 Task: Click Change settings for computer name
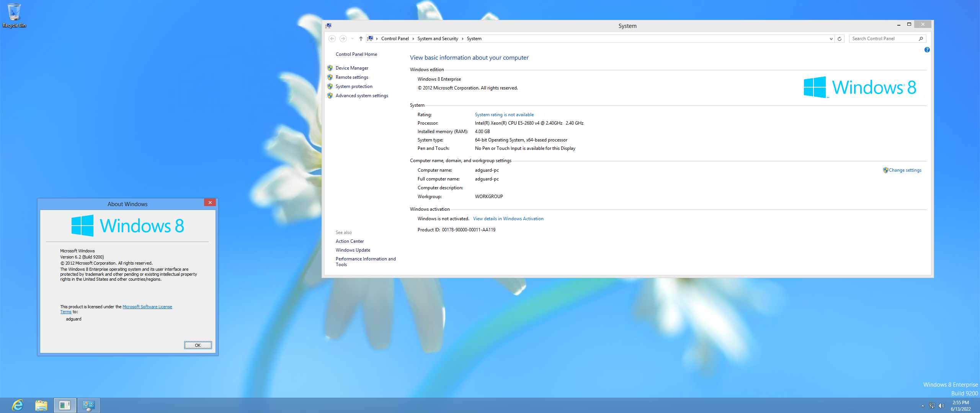tap(905, 170)
